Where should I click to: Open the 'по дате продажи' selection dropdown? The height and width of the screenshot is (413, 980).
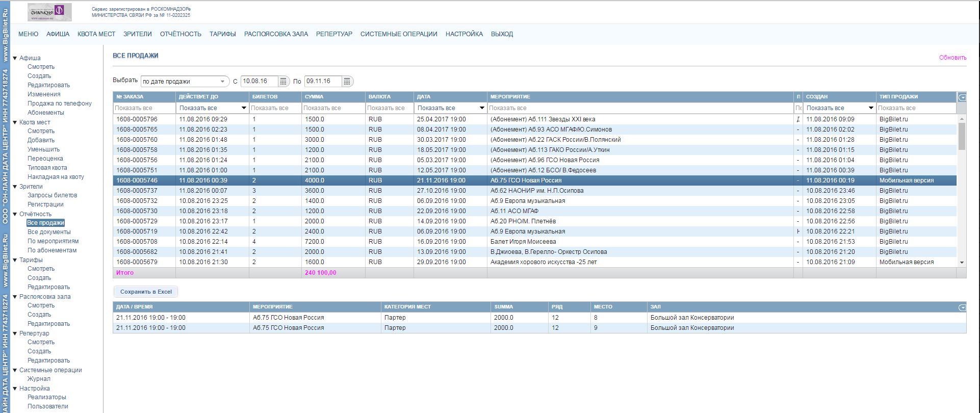point(185,82)
